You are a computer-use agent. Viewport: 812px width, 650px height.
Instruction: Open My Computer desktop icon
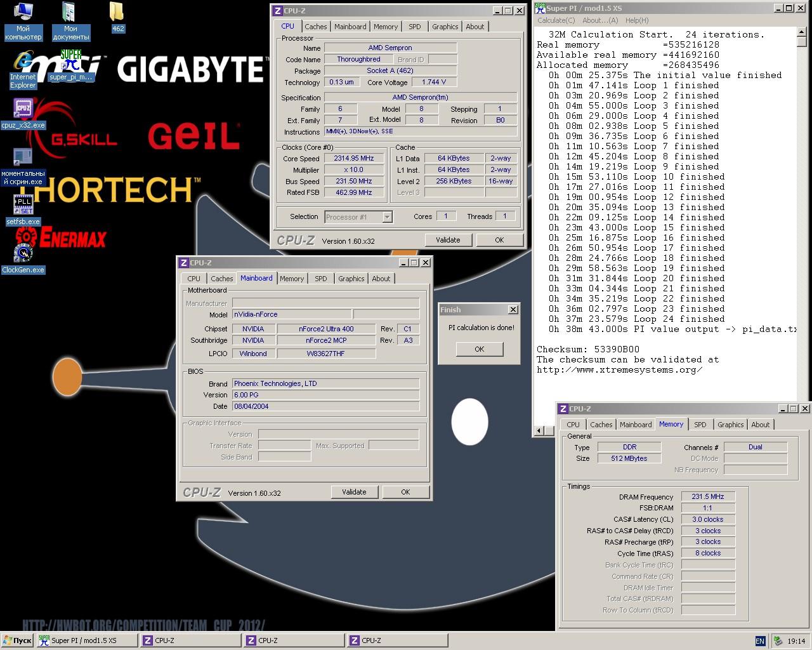23,21
